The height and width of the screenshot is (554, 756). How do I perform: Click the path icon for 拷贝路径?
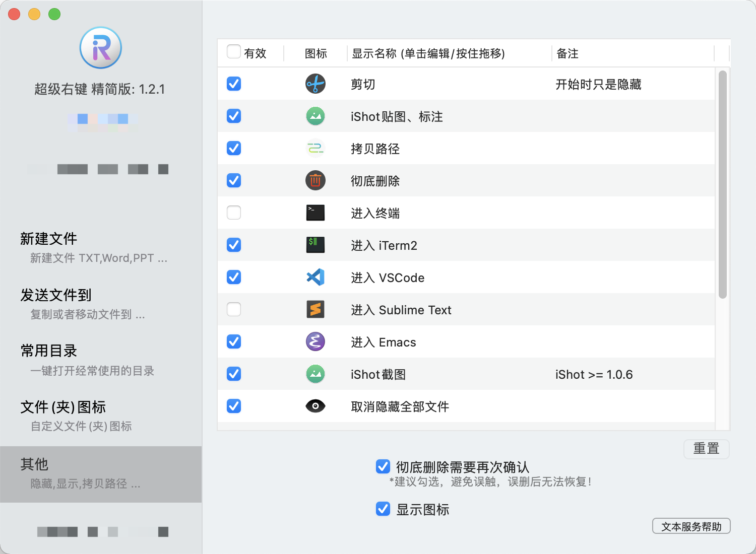tap(316, 148)
